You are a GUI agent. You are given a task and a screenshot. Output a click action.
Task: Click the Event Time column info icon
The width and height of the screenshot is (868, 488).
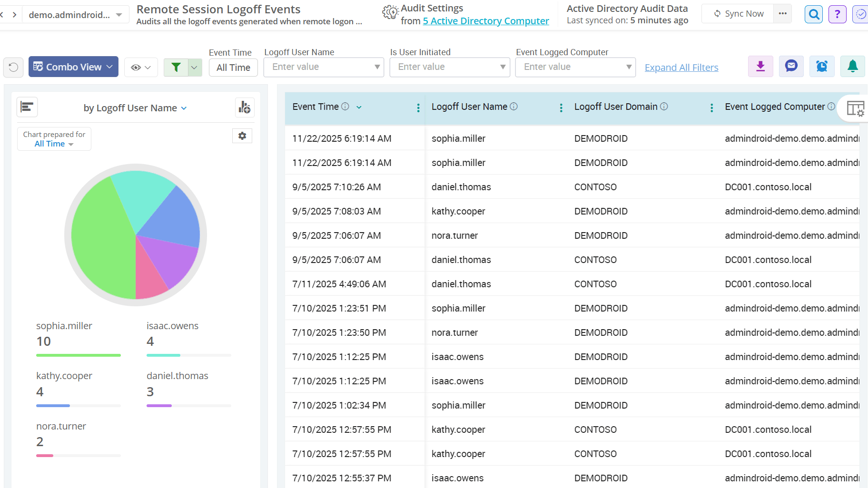click(345, 107)
